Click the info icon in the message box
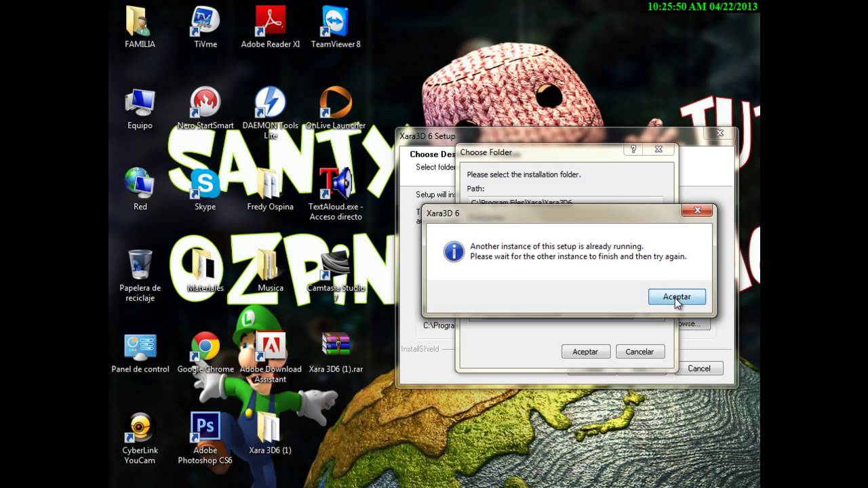The image size is (868, 488). [454, 251]
